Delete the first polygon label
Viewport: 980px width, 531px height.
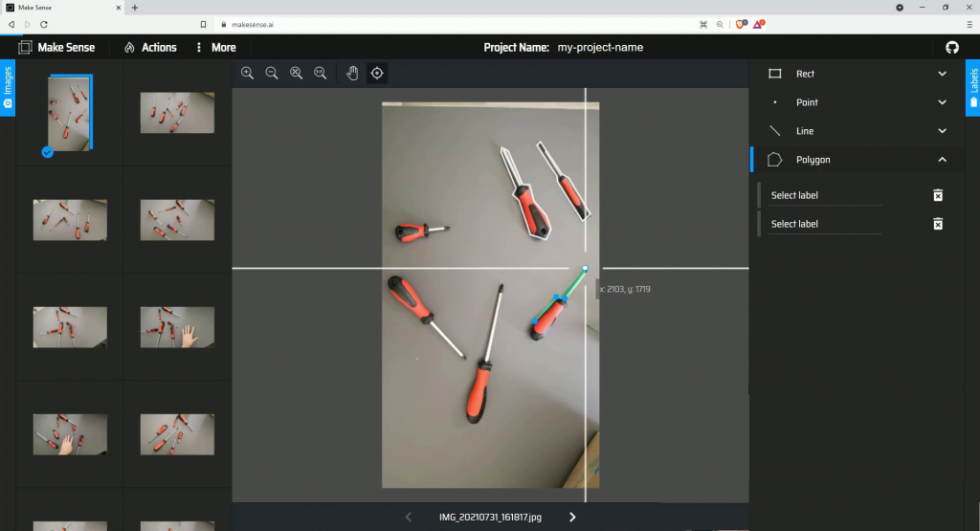point(938,195)
